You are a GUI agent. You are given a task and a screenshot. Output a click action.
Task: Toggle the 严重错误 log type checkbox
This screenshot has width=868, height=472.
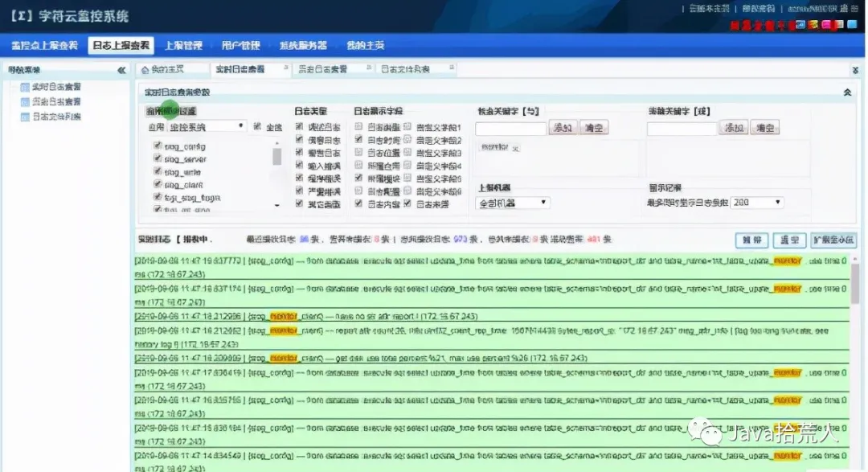pyautogui.click(x=299, y=191)
